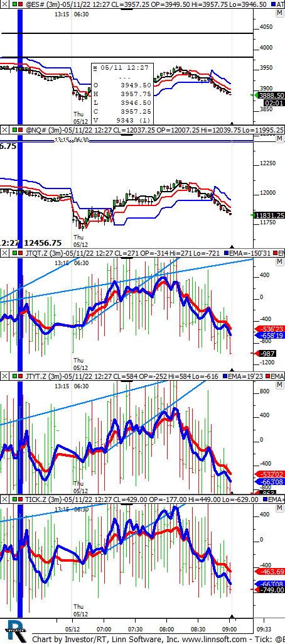This screenshot has width=285, height=644.
Task: Click the TICK.Z (3m) title text
Action: (43, 499)
